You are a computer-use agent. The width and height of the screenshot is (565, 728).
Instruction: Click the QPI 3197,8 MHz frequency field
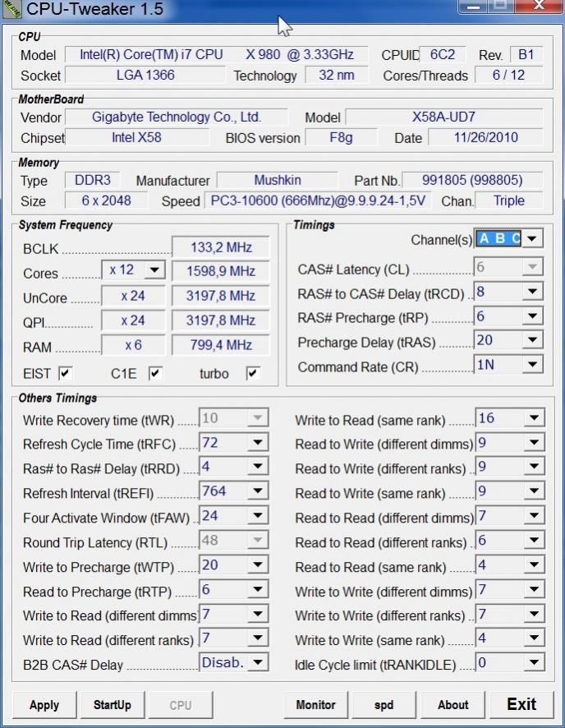[221, 320]
